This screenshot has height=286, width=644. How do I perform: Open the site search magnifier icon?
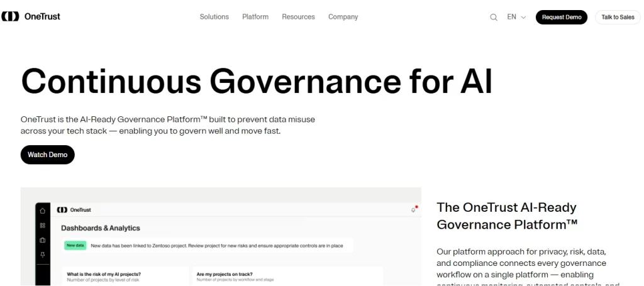pos(494,17)
